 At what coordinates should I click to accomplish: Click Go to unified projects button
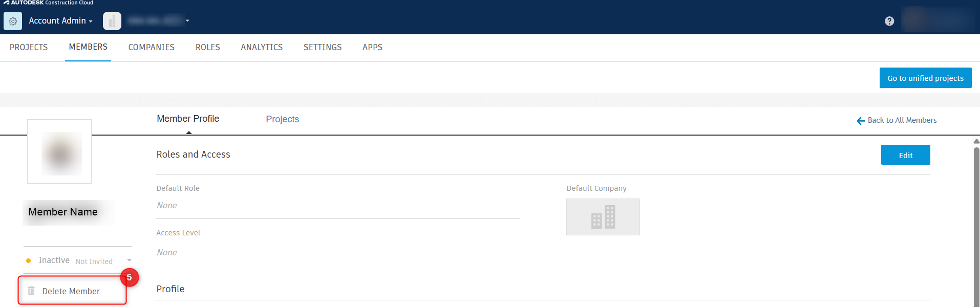click(x=925, y=78)
